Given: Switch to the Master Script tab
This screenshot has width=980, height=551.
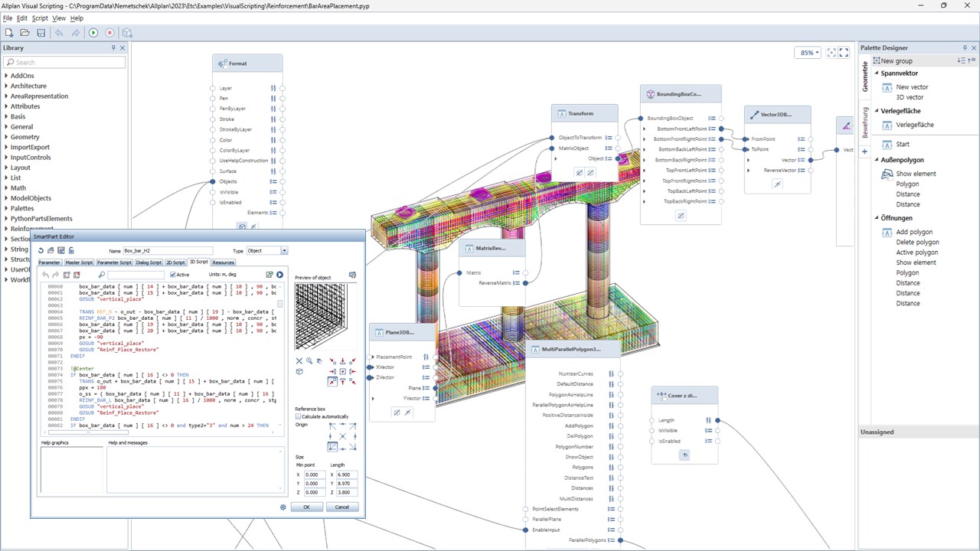Looking at the screenshot, I should (x=79, y=262).
